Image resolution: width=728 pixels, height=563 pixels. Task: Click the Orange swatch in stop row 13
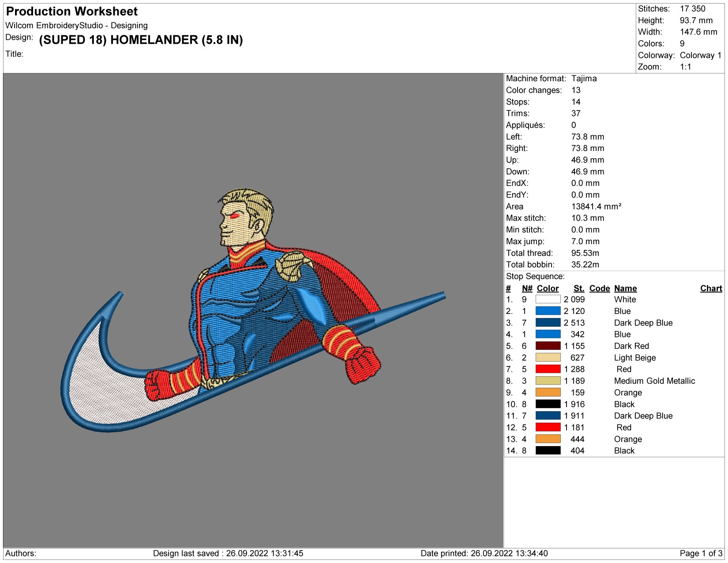(548, 439)
